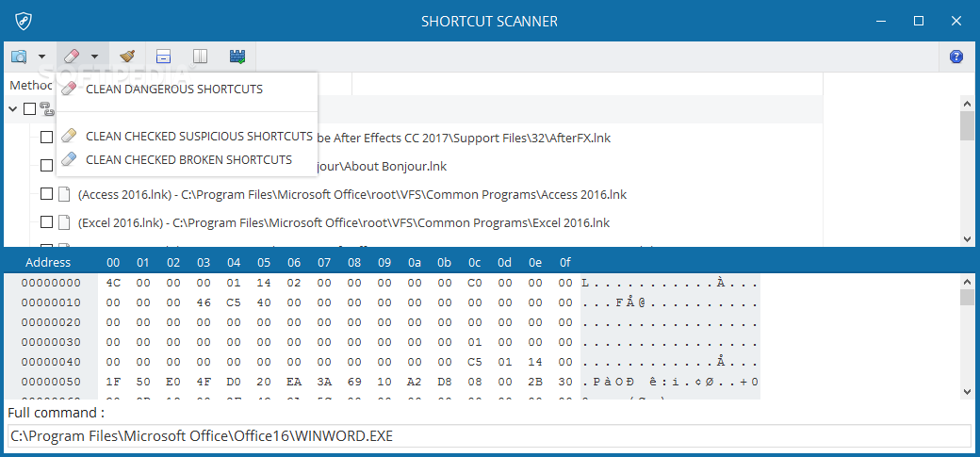Click the hex view scrollbar thumb

(967, 297)
